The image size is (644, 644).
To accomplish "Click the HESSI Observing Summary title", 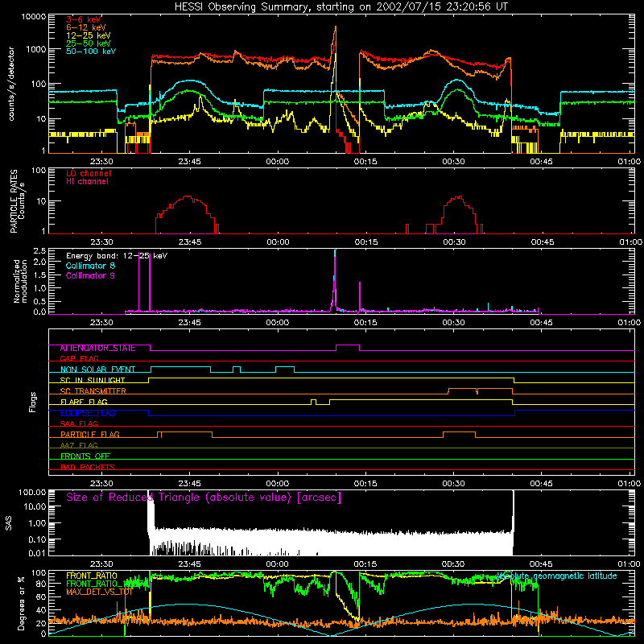I will [x=341, y=7].
